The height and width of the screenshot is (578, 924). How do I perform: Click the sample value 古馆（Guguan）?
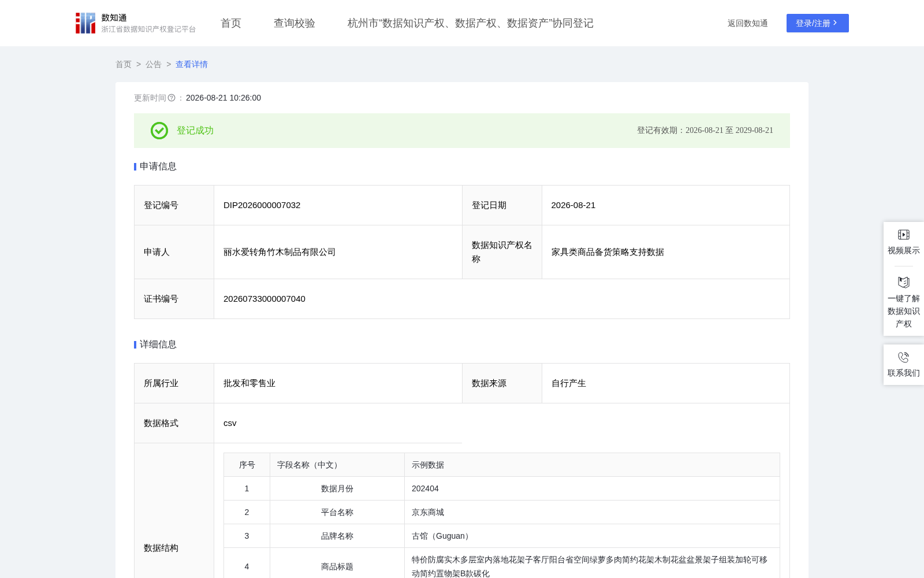pyautogui.click(x=442, y=536)
